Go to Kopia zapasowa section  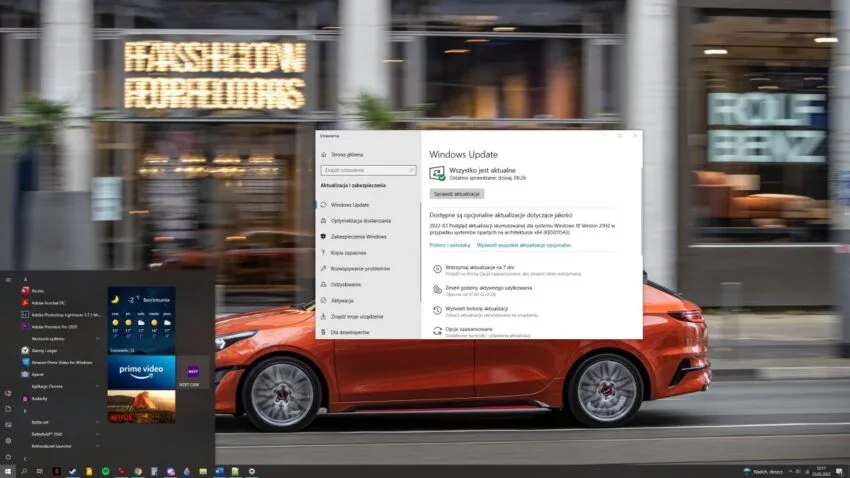coord(348,253)
